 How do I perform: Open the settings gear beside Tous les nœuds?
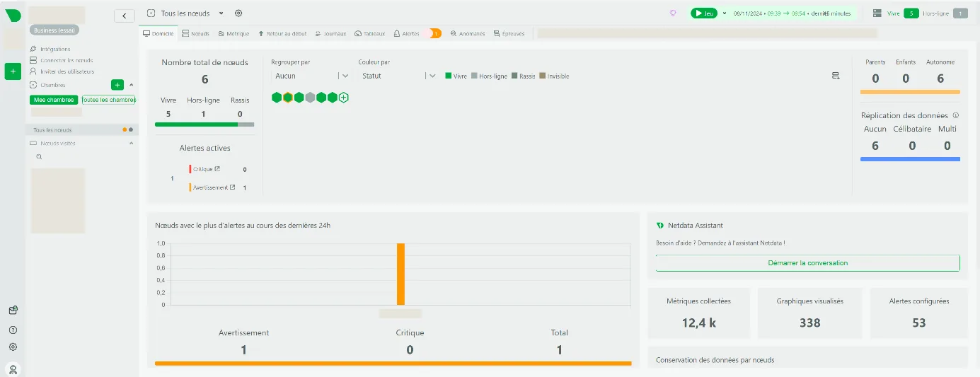(238, 13)
